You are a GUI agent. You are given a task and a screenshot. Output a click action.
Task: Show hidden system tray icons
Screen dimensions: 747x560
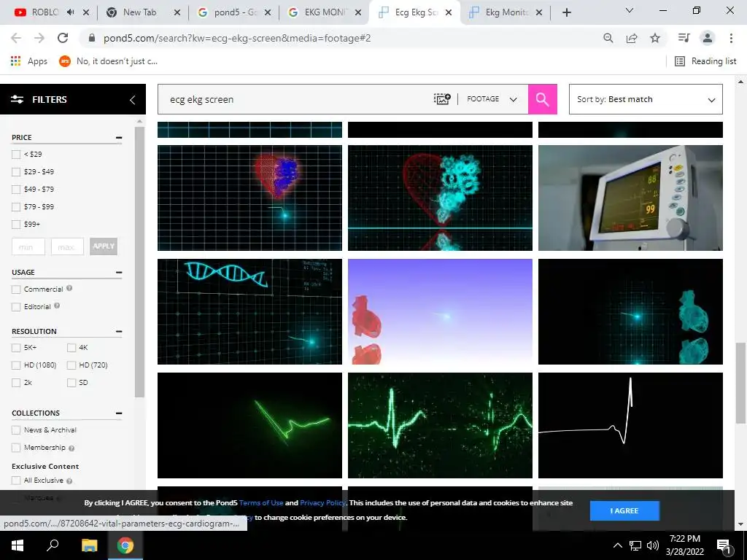pos(617,545)
